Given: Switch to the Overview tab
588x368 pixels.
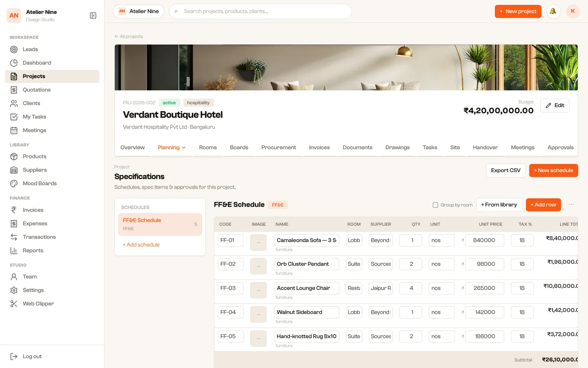Looking at the screenshot, I should click(132, 148).
